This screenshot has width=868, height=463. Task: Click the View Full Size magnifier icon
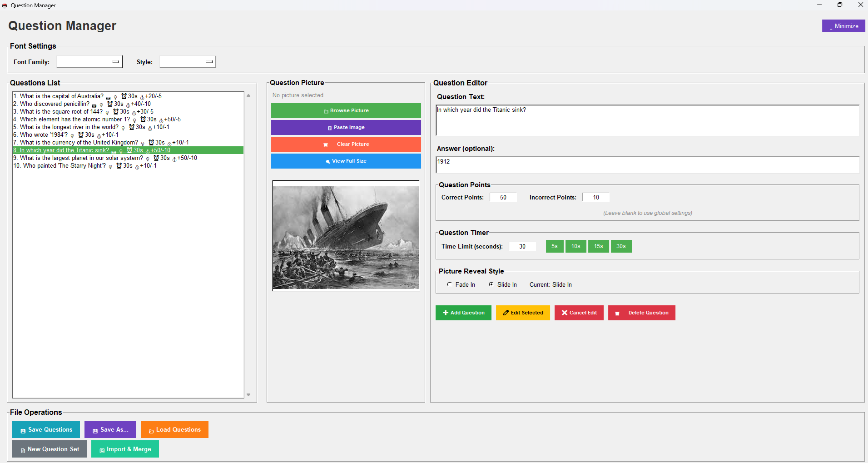click(x=327, y=162)
